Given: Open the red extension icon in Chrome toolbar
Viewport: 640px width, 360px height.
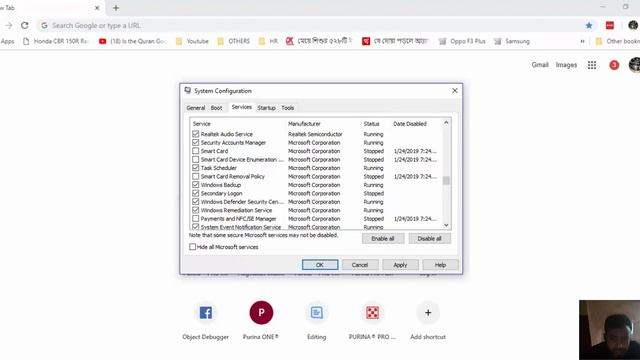Looking at the screenshot, I should (x=610, y=25).
